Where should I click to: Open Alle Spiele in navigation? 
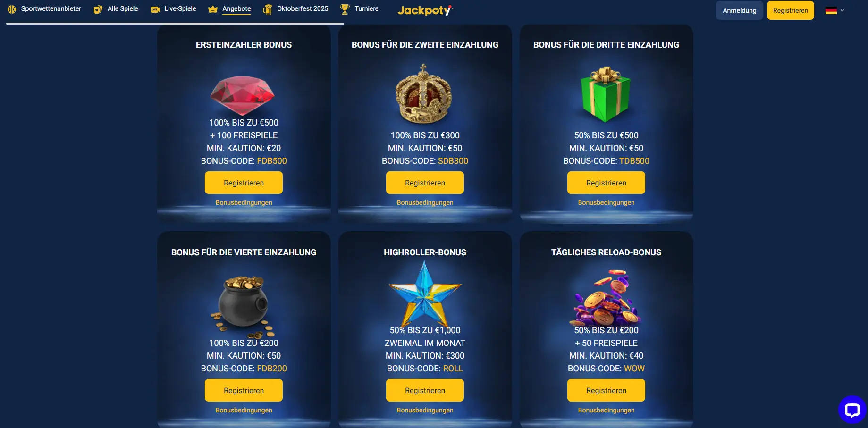(123, 9)
